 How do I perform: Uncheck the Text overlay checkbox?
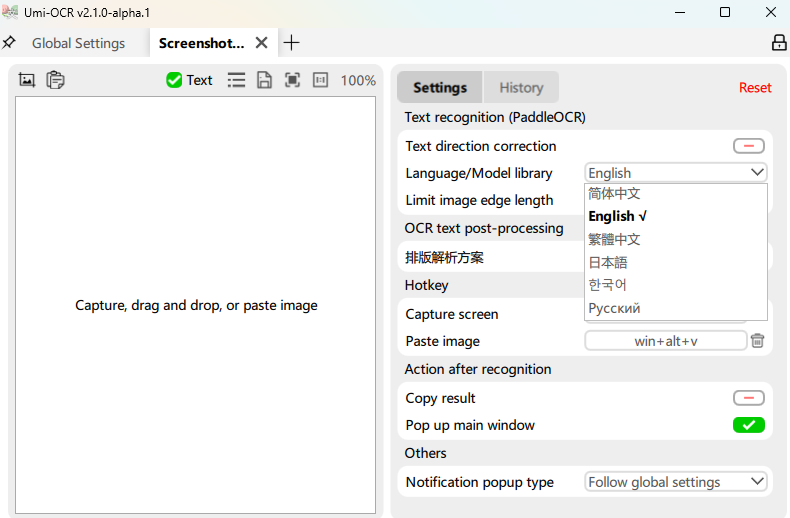174,80
